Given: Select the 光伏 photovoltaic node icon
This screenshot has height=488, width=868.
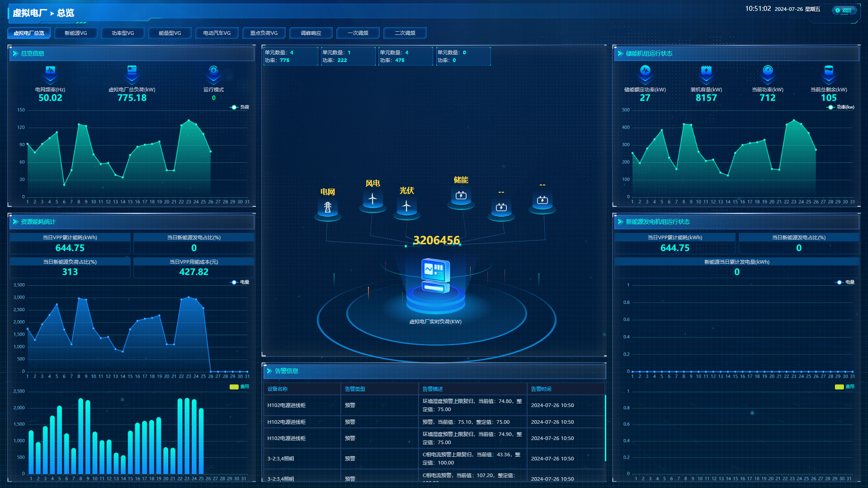Looking at the screenshot, I should [406, 206].
